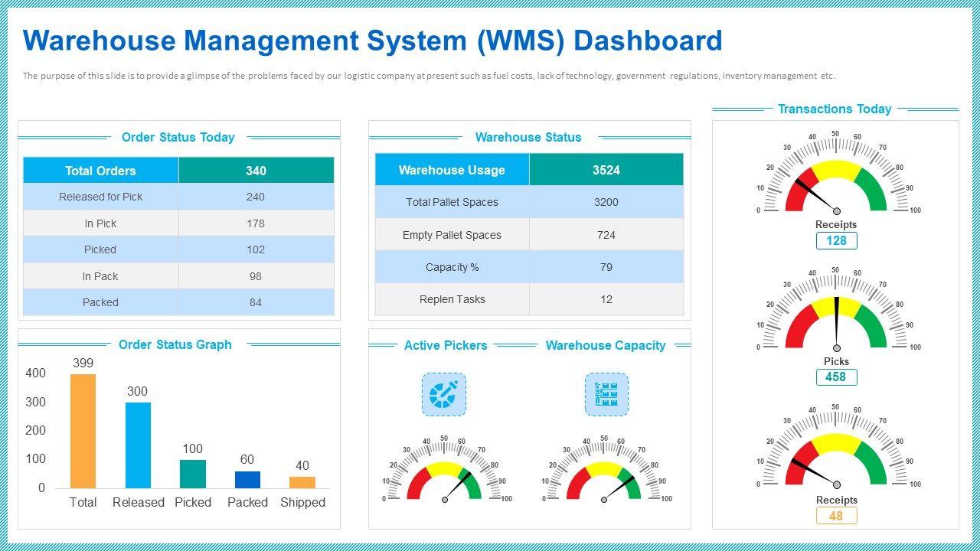This screenshot has height=551, width=980.
Task: Select the Empty Pallet Spaces row
Action: (x=529, y=234)
